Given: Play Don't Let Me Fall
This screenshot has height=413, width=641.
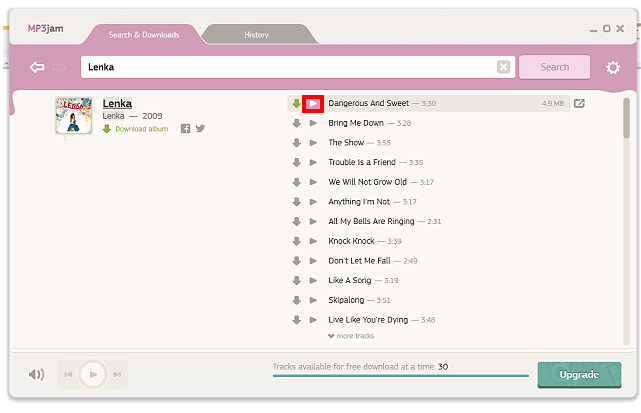Looking at the screenshot, I should click(313, 260).
